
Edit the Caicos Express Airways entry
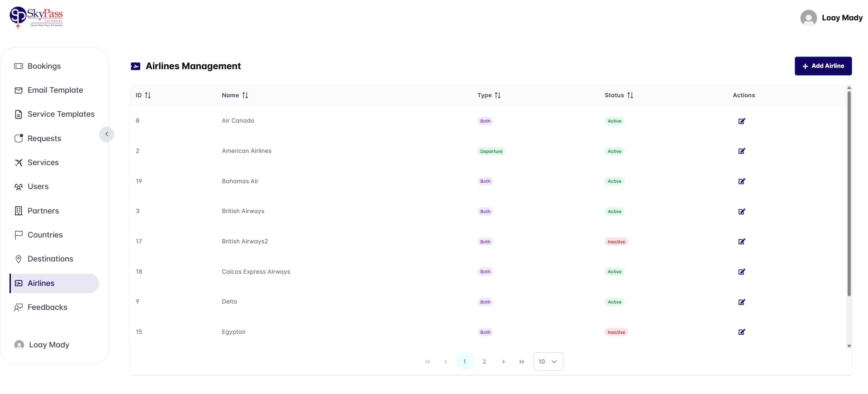pos(741,272)
